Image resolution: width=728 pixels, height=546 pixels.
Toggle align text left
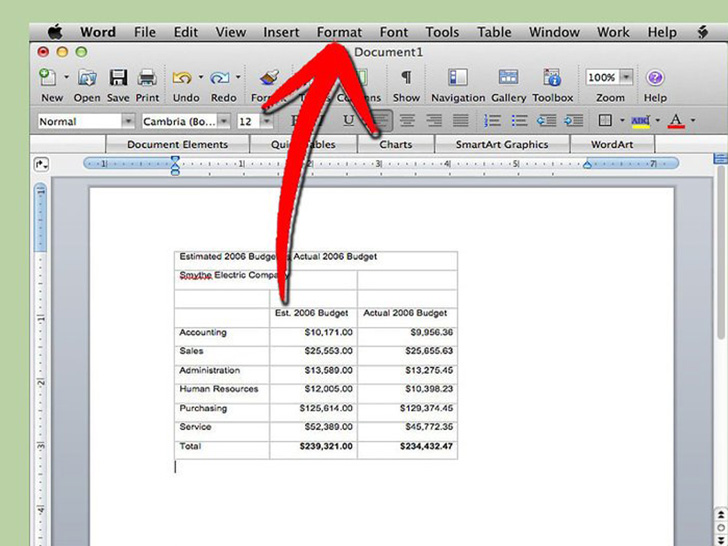(381, 121)
